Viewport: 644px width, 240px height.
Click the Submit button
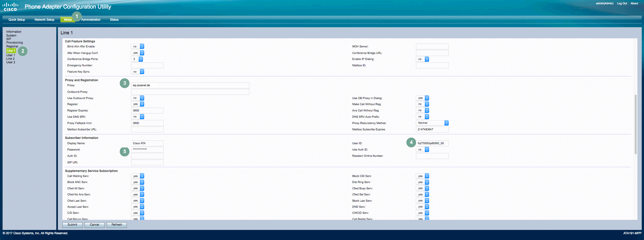pyautogui.click(x=72, y=225)
